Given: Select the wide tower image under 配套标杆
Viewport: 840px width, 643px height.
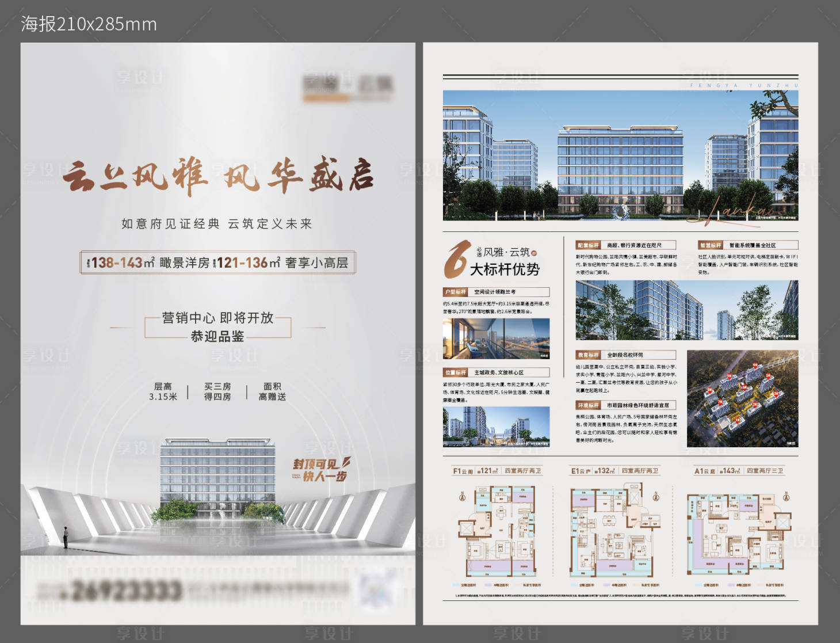Looking at the screenshot, I should point(687,310).
